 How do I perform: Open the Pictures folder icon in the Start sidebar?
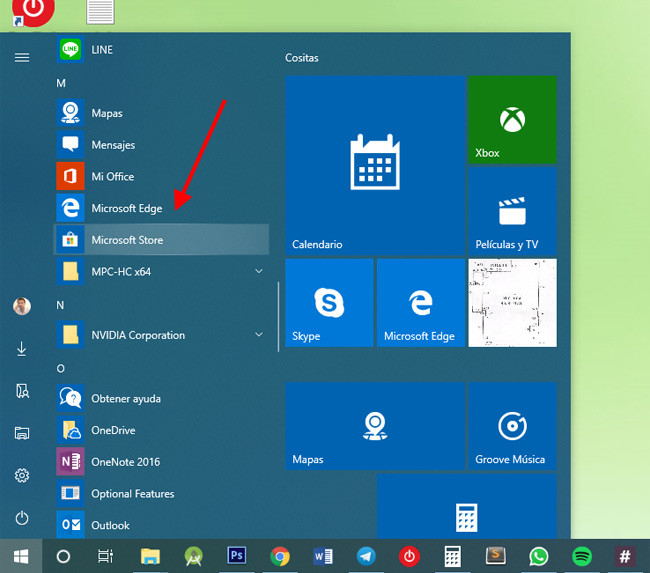coord(22,433)
